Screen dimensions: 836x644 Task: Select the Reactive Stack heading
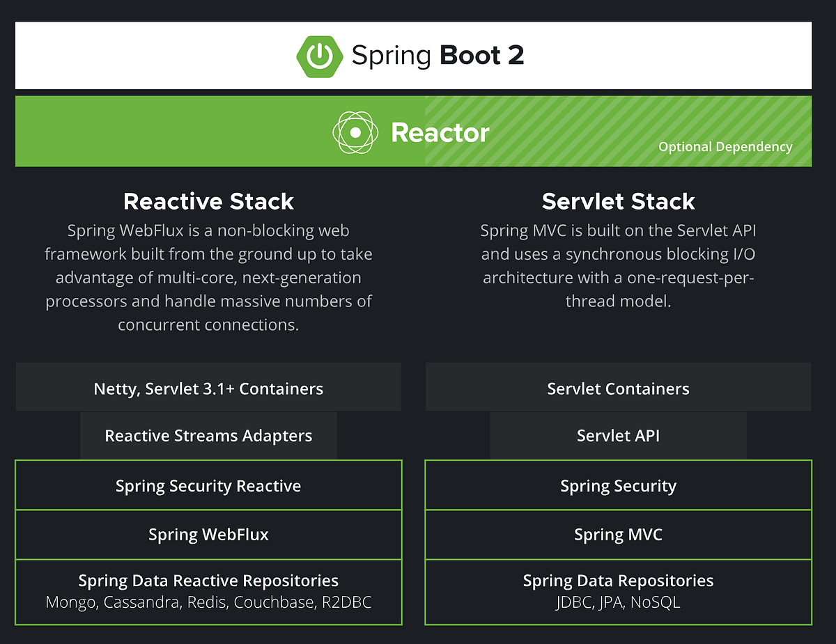pos(208,201)
